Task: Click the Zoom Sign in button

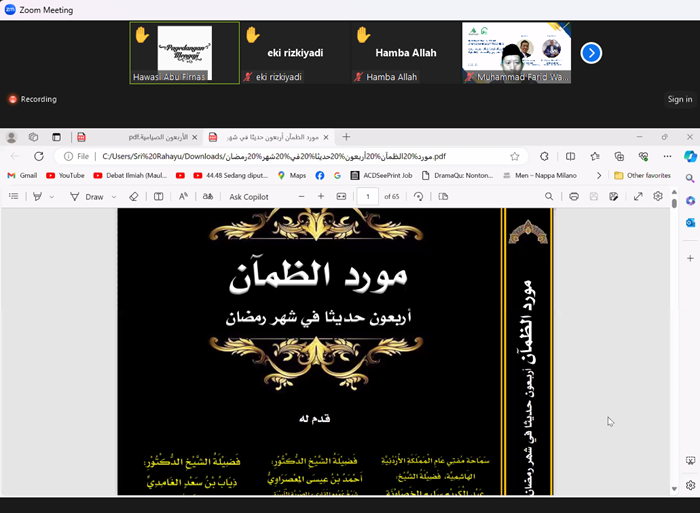Action: pyautogui.click(x=679, y=99)
